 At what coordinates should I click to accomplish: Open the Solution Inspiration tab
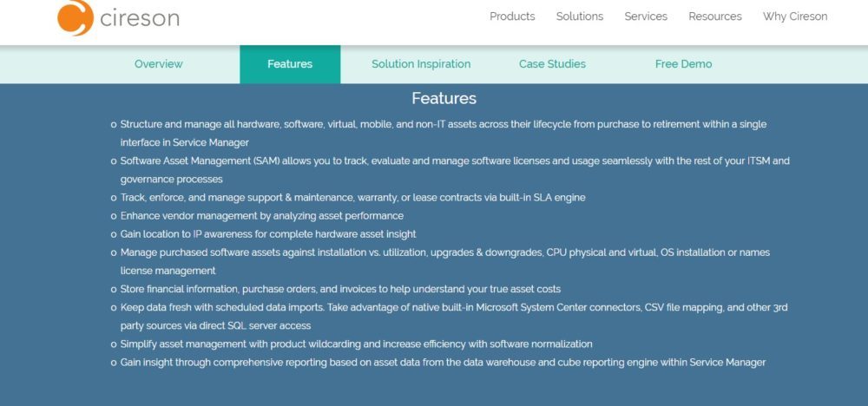coord(421,64)
